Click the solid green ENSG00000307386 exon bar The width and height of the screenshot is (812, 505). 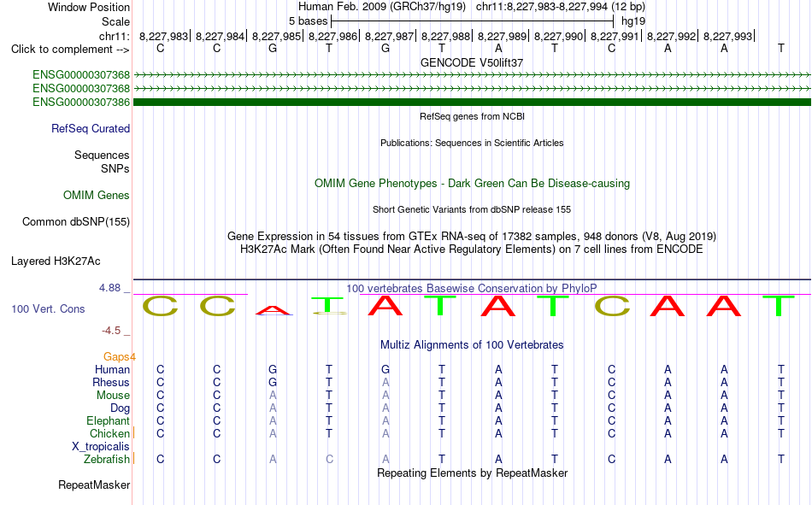point(472,102)
